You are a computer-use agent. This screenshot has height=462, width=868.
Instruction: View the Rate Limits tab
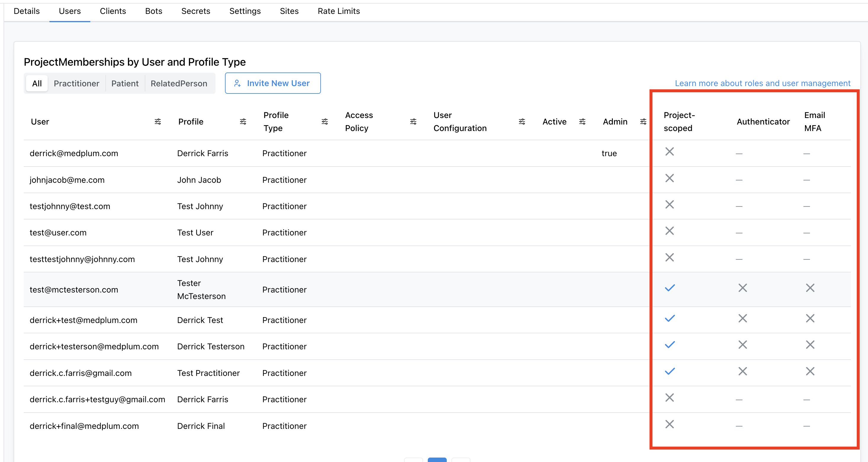click(339, 11)
